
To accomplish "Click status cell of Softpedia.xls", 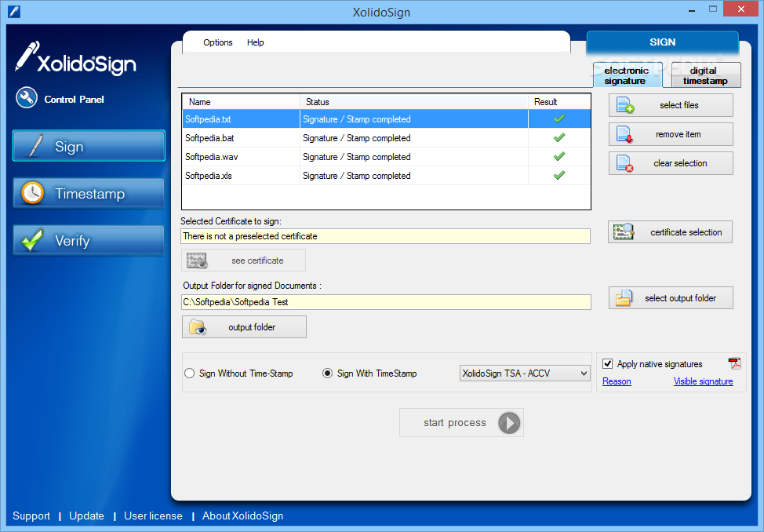I will tap(414, 176).
